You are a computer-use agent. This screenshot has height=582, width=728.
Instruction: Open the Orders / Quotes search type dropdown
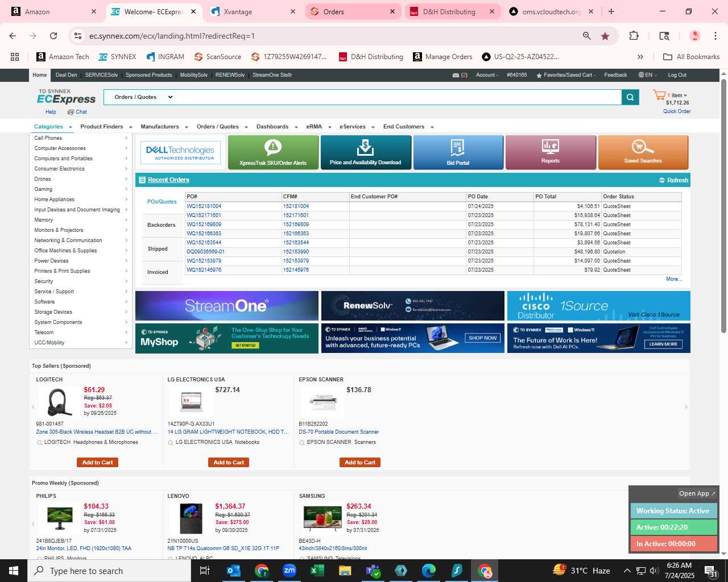click(140, 97)
